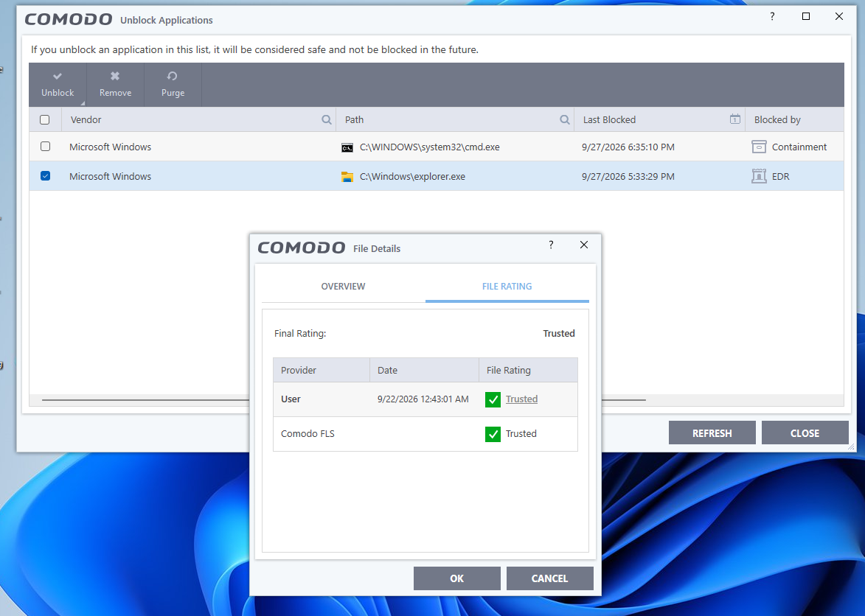Click 9/27/2026 6:35:10 PM cell
The width and height of the screenshot is (865, 616).
[x=628, y=147]
